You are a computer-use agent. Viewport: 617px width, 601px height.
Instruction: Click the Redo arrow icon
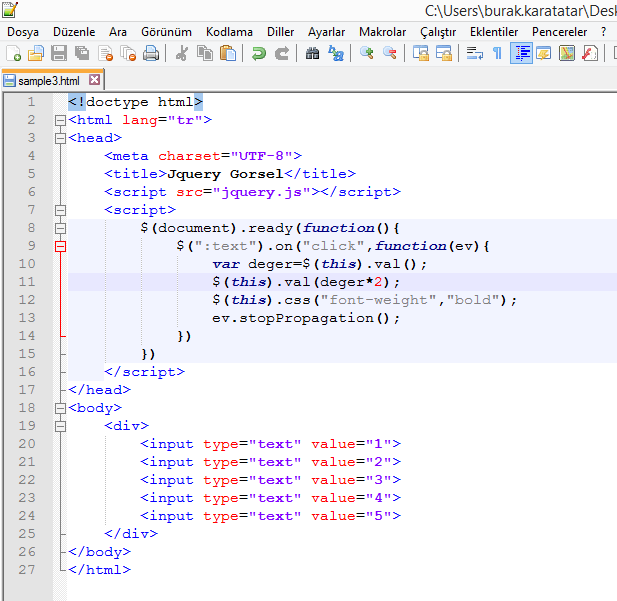281,53
